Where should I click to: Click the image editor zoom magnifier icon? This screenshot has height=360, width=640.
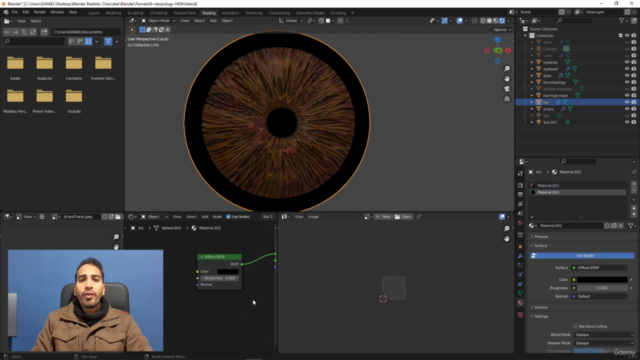coord(507,229)
